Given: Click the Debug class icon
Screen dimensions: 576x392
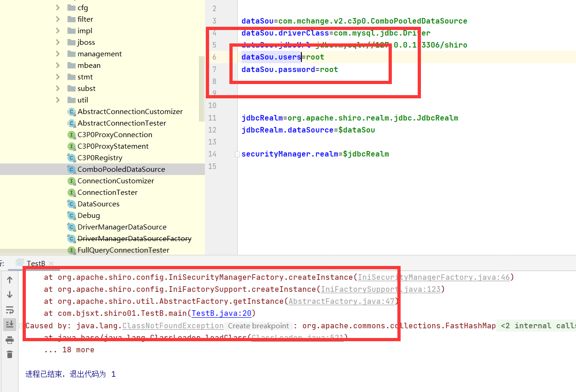Looking at the screenshot, I should [x=71, y=215].
